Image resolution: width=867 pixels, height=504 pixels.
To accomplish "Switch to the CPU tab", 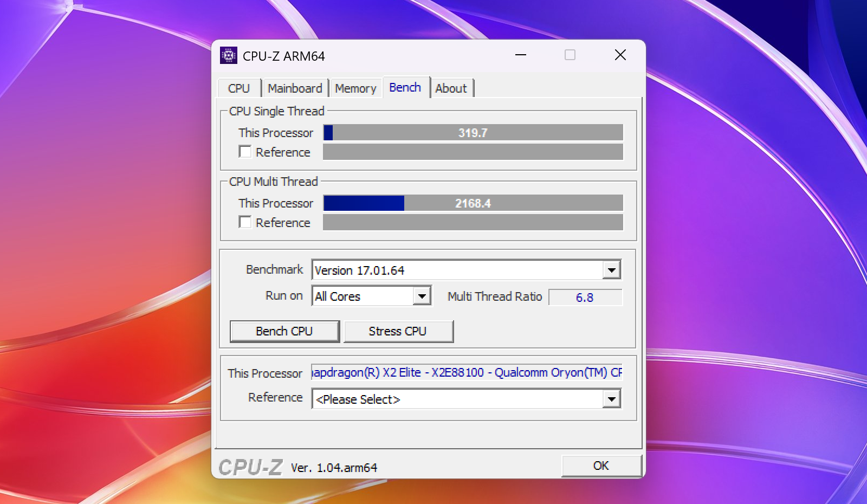I will (x=239, y=88).
